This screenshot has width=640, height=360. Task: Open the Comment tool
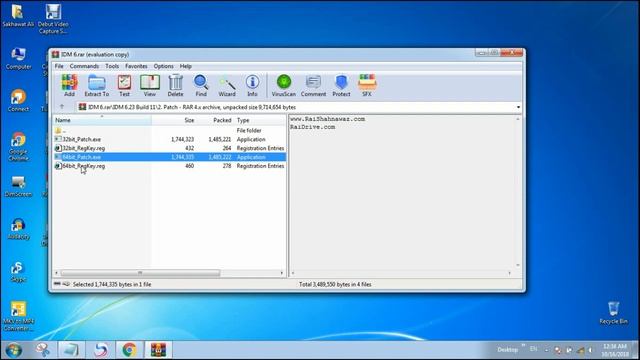tap(313, 86)
